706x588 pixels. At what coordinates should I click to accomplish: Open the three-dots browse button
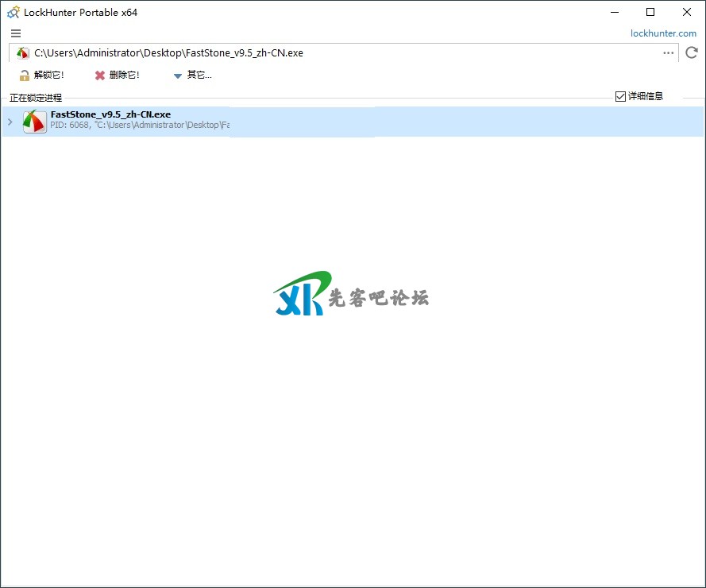tap(668, 53)
